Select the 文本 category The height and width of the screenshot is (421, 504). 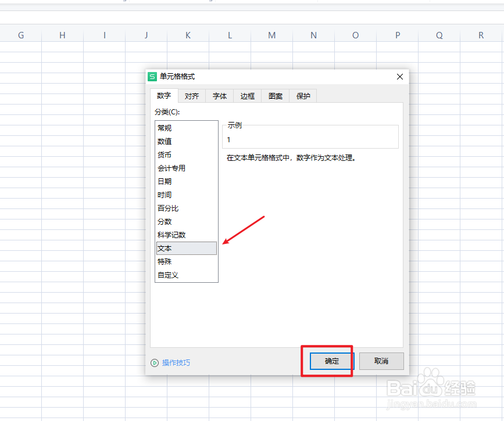[187, 248]
